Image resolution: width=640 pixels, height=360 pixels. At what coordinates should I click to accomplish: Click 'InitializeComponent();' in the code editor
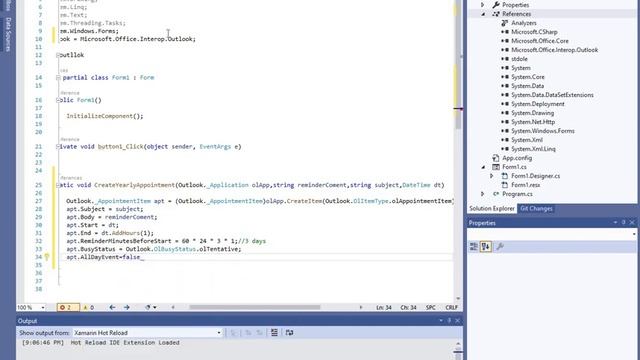click(x=105, y=116)
